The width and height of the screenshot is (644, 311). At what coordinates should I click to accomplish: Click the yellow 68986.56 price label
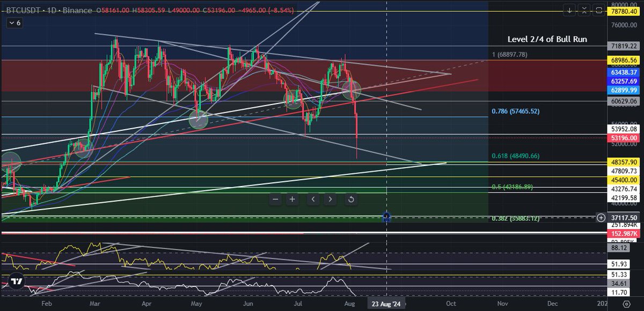pyautogui.click(x=623, y=61)
